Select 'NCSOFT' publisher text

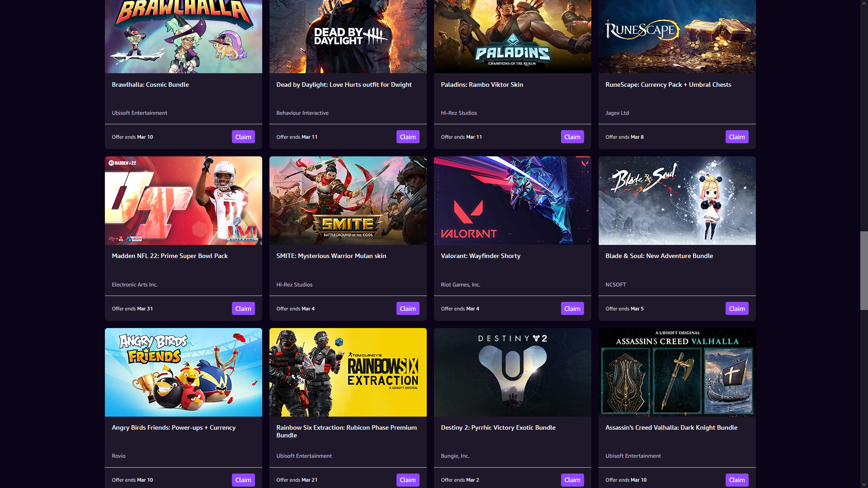point(616,285)
